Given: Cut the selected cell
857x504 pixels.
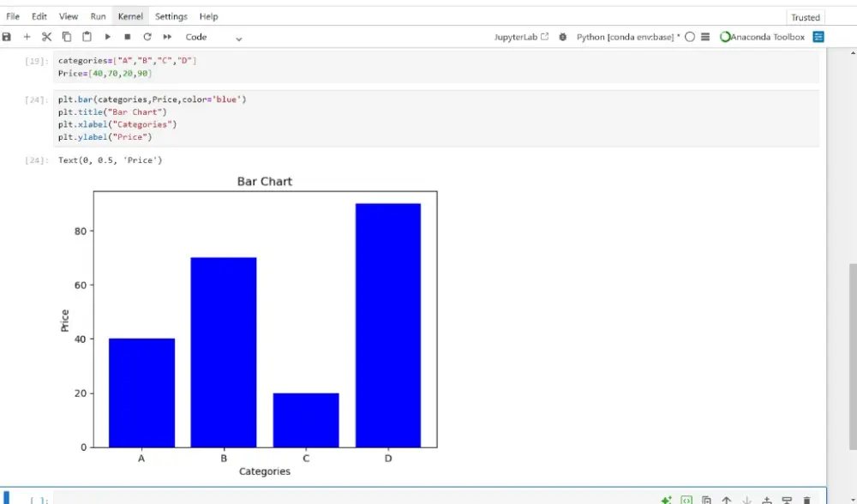Looking at the screenshot, I should [x=46, y=36].
